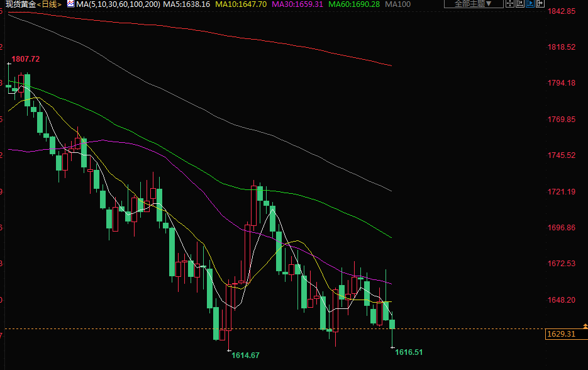588x370 pixels.
Task: Click the 1807.72 high price marker
Action: (25, 59)
